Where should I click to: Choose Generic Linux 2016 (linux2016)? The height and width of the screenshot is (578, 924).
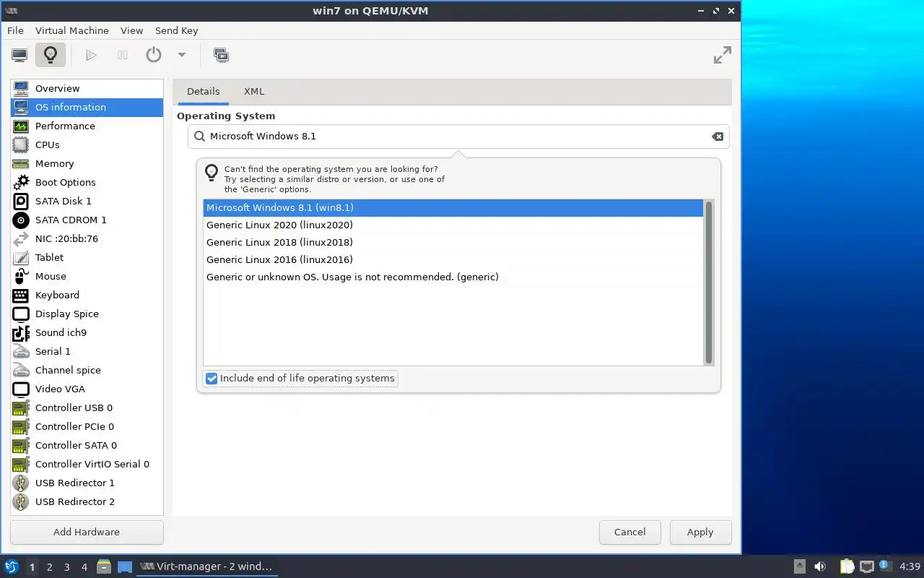[453, 259]
